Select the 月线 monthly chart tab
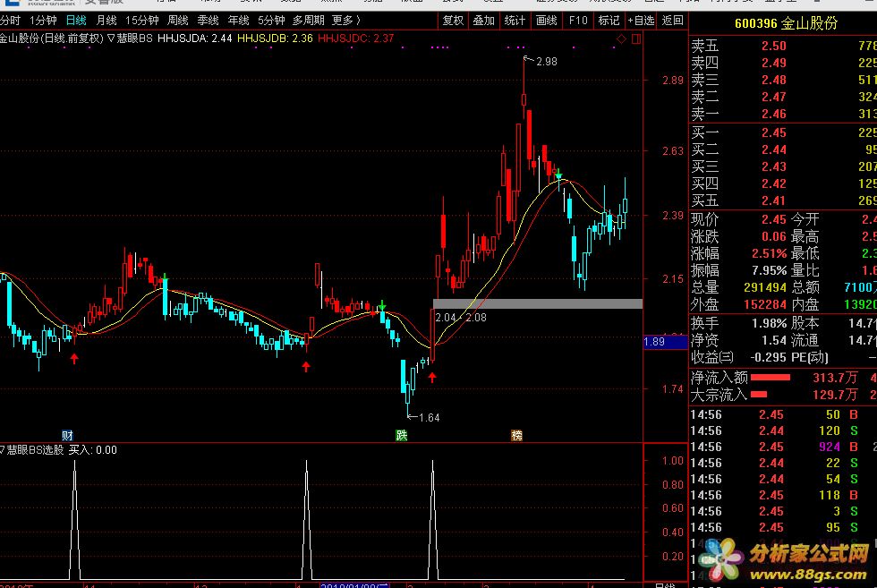The height and width of the screenshot is (588, 877). click(x=106, y=21)
